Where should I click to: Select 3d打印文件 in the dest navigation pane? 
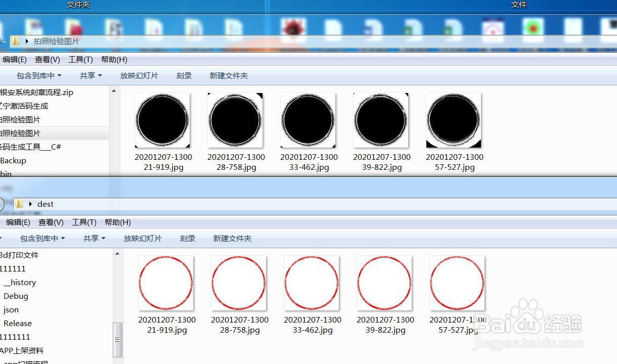19,255
